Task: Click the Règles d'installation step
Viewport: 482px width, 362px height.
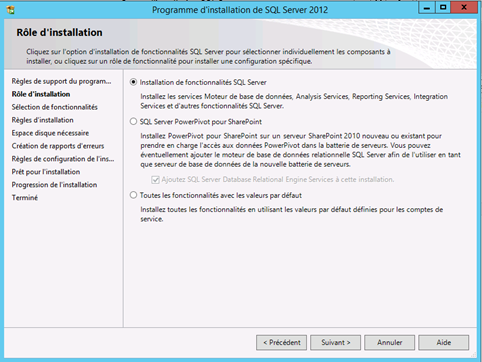Action: [42, 120]
